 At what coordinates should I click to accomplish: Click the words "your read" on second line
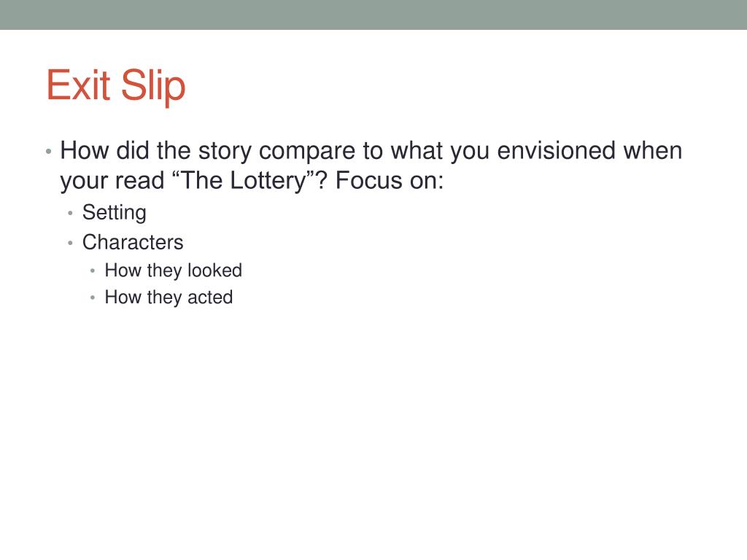pyautogui.click(x=112, y=181)
